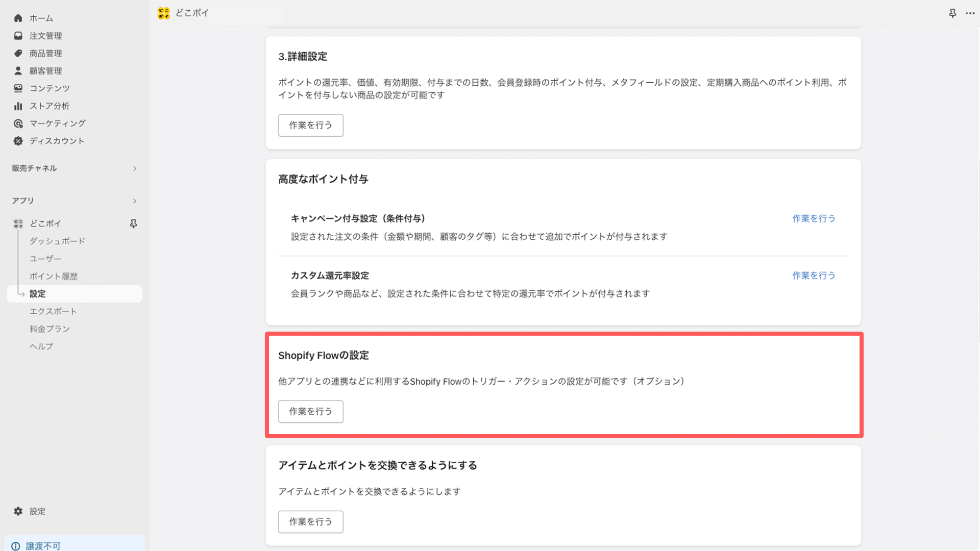Click 作業を行う button under アイテムとポイントを交換
The height and width of the screenshot is (551, 980).
(x=310, y=521)
